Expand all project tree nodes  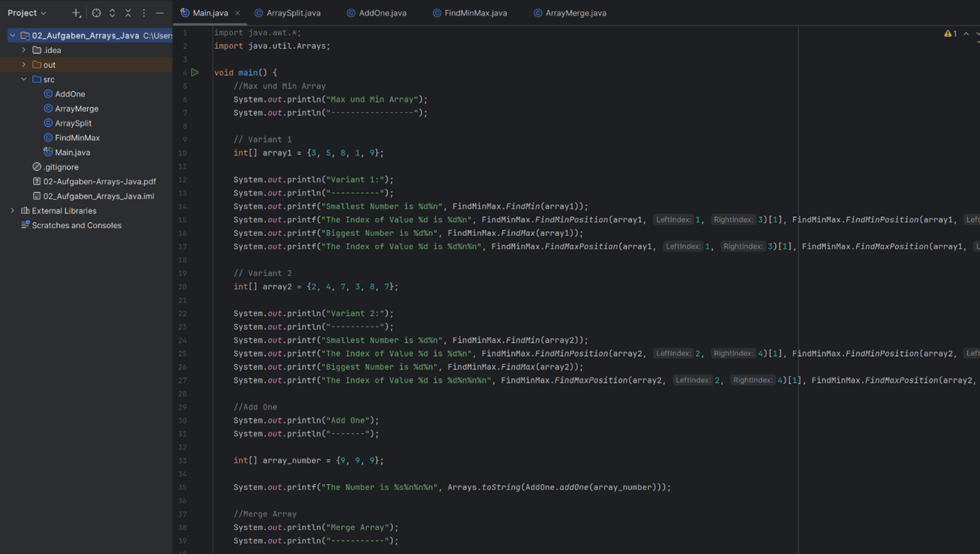tap(112, 13)
